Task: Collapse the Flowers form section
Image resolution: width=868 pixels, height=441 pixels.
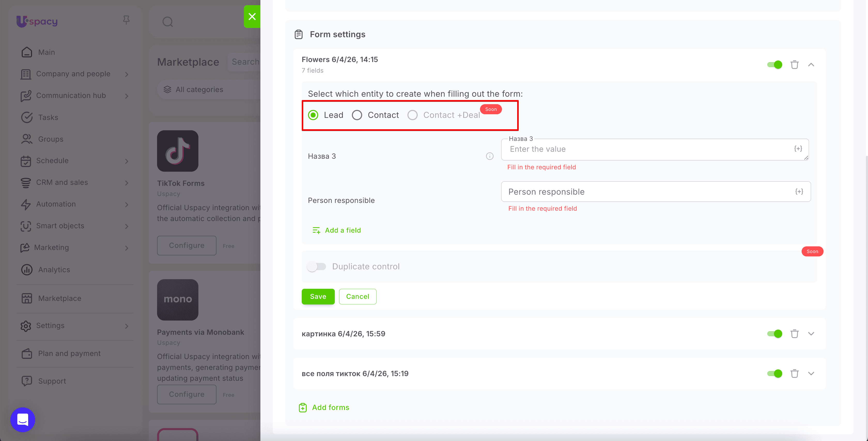Action: pyautogui.click(x=811, y=65)
